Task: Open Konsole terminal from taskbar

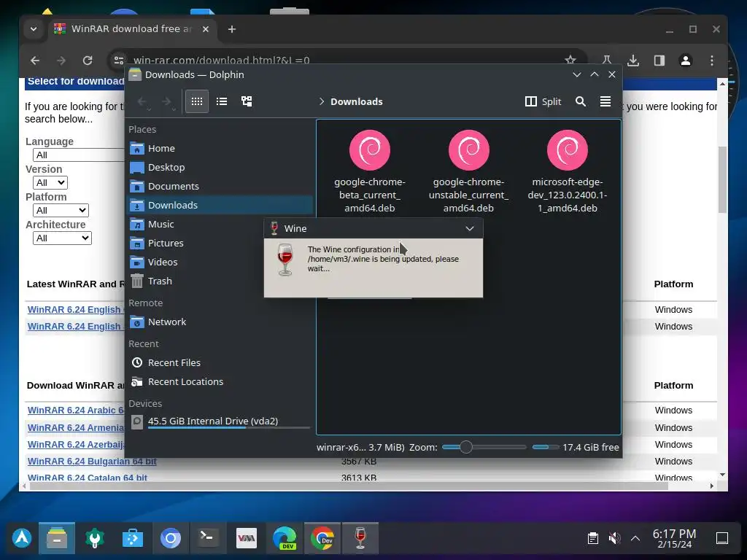Action: (208, 538)
